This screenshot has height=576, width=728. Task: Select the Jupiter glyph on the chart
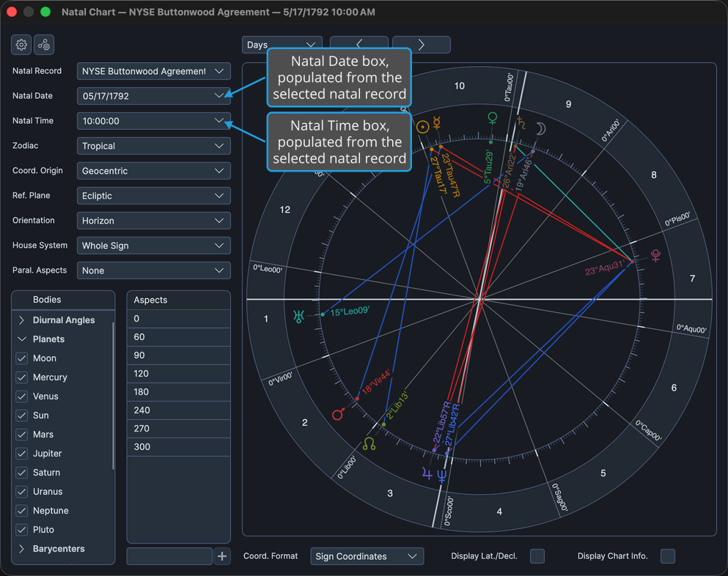tap(427, 474)
